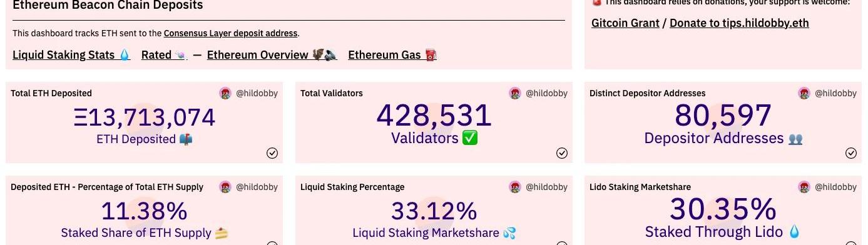The width and height of the screenshot is (868, 245).
Task: Click avatar on Deposited ETH Percentage card
Action: 226,187
